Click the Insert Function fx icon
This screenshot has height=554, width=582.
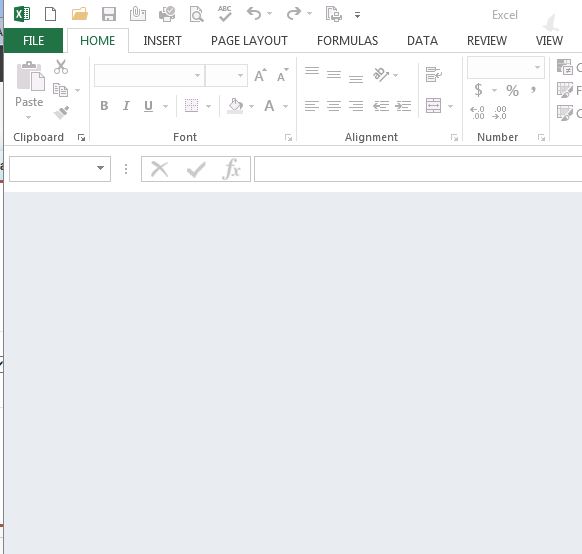point(232,169)
